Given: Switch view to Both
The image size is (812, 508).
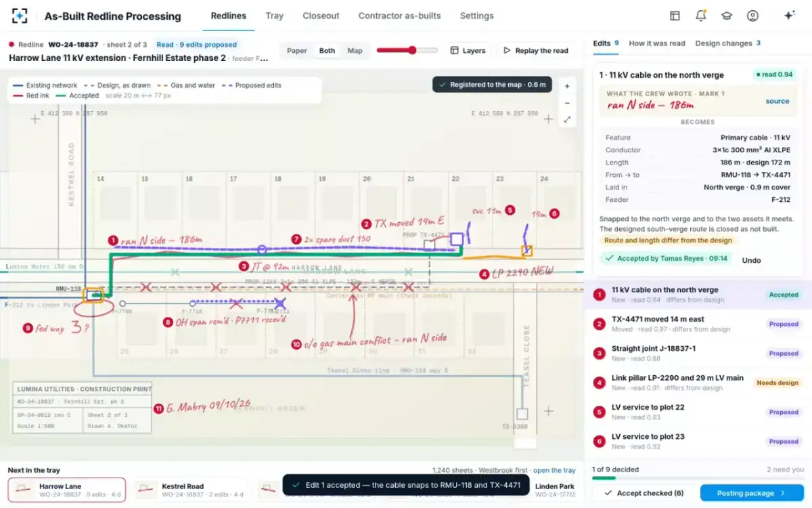Looking at the screenshot, I should pos(328,51).
